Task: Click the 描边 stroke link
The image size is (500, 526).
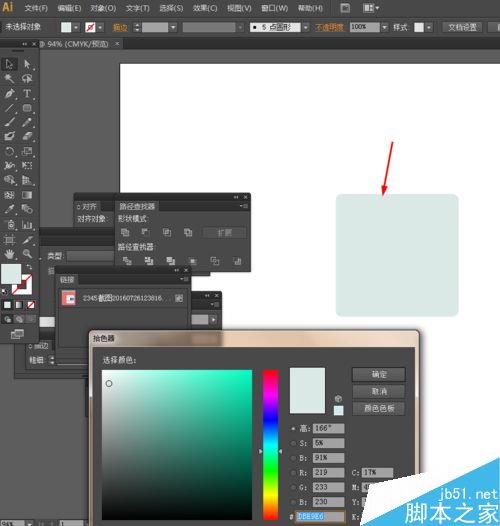Action: click(120, 28)
